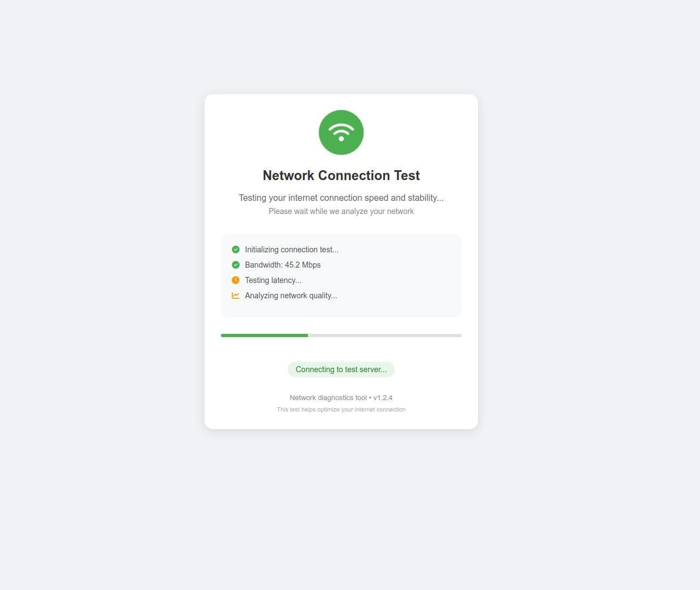Click the gray unfilled portion of progress bar
Screen dimensions: 700x590
[384, 336]
